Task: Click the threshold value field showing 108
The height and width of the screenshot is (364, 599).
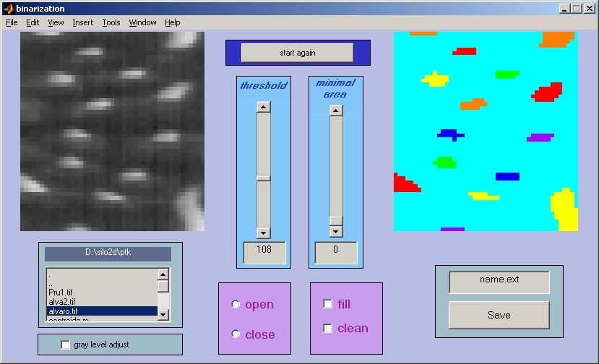Action: point(264,252)
